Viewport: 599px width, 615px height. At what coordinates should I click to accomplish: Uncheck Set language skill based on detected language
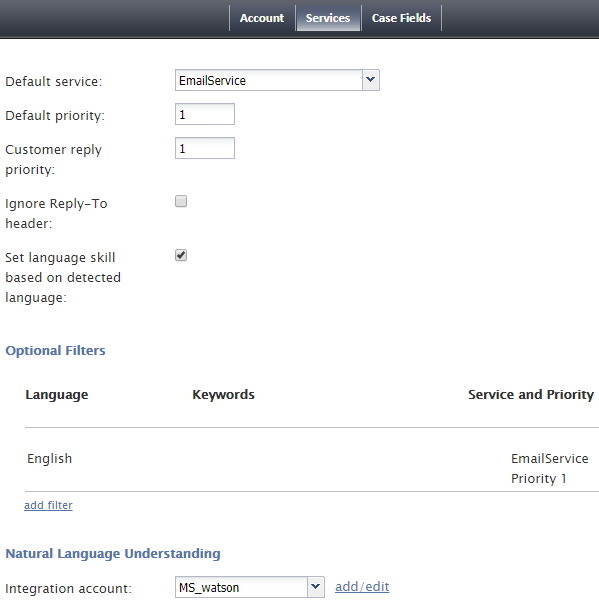[181, 255]
